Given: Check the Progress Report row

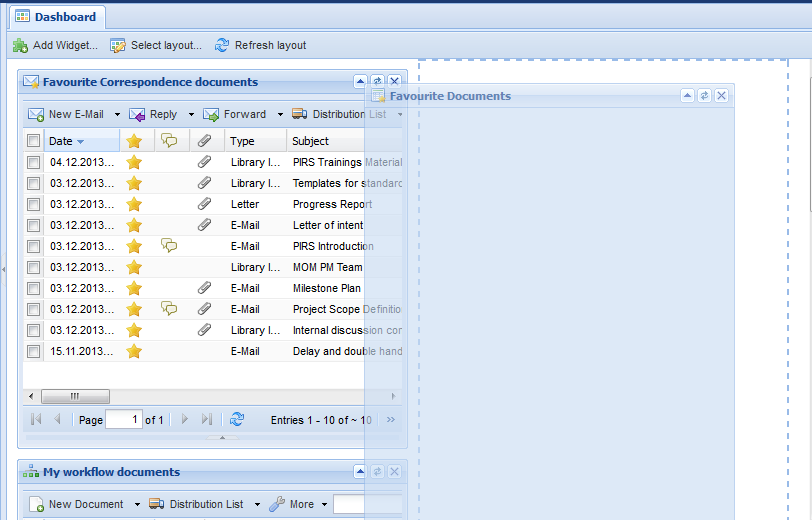Looking at the screenshot, I should pyautogui.click(x=34, y=205).
